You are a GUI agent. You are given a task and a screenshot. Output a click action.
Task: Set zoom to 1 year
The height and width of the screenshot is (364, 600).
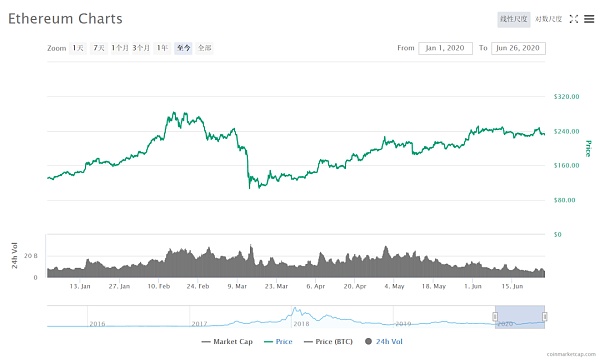pos(162,48)
